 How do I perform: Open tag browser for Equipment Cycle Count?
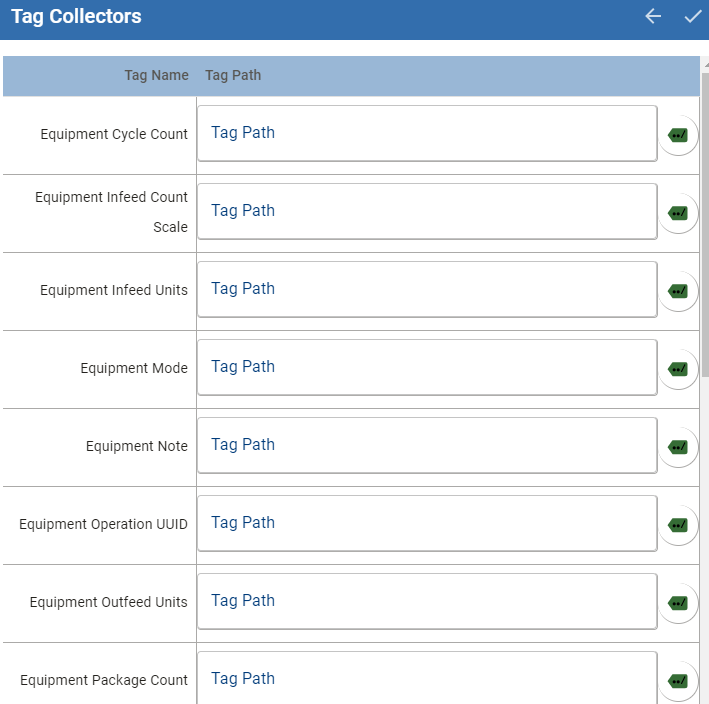(x=678, y=135)
